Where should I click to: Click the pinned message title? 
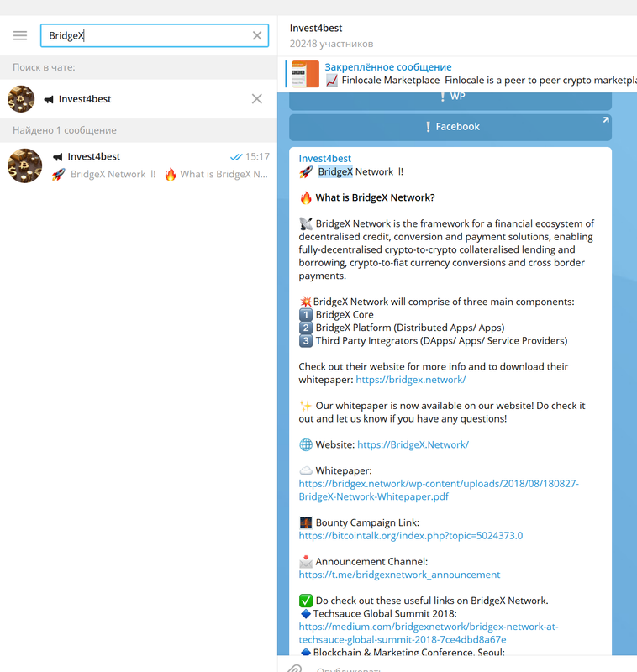388,67
